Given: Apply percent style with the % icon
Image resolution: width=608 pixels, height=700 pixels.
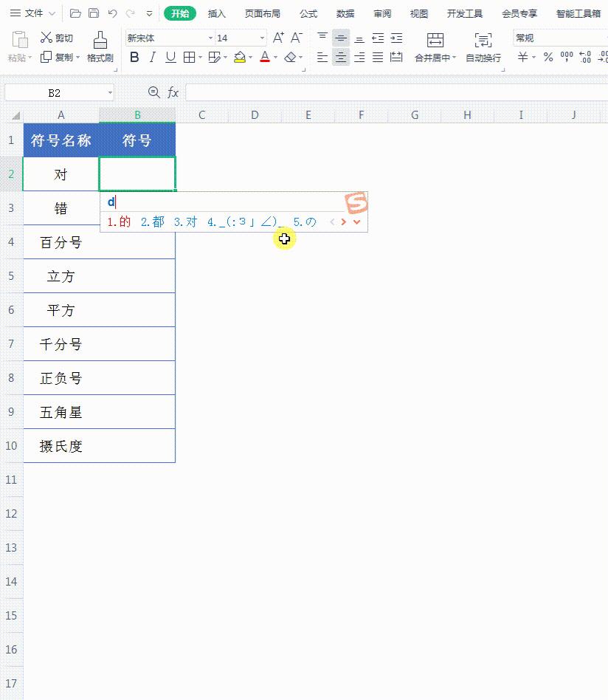Looking at the screenshot, I should click(x=547, y=56).
